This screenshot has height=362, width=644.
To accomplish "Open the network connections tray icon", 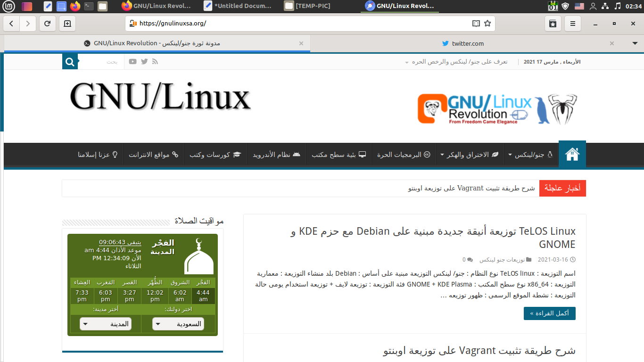I will point(605,6).
